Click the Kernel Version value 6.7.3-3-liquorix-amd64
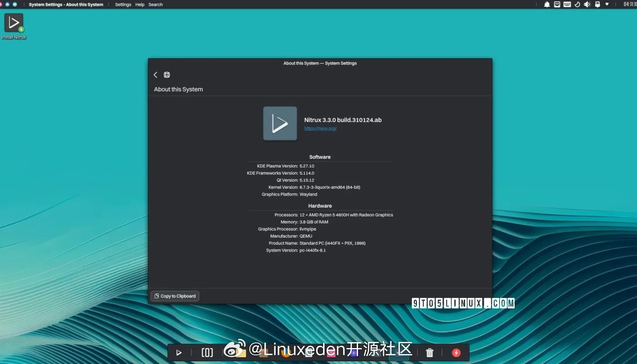The width and height of the screenshot is (637, 364). tap(330, 187)
